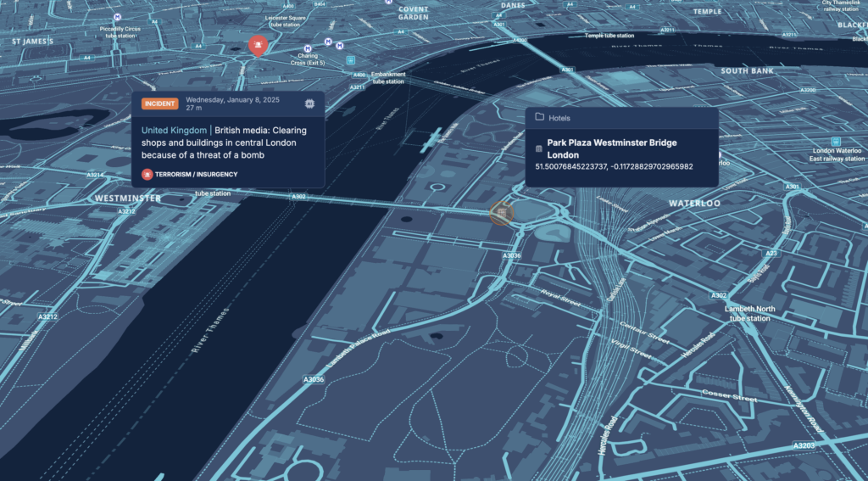Viewport: 868px width, 481px height.
Task: Click the TERRORISM / INSURGENCY category label
Action: pos(196,174)
